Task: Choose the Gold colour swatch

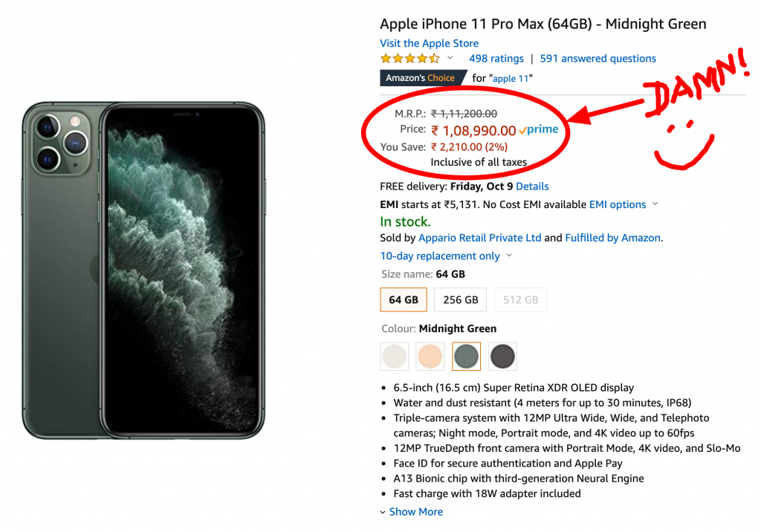Action: (x=430, y=357)
